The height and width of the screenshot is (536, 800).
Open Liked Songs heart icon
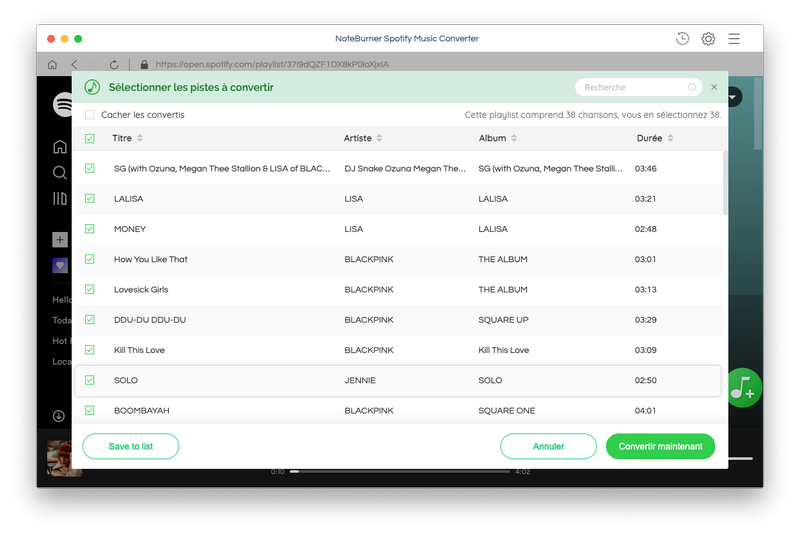click(60, 265)
